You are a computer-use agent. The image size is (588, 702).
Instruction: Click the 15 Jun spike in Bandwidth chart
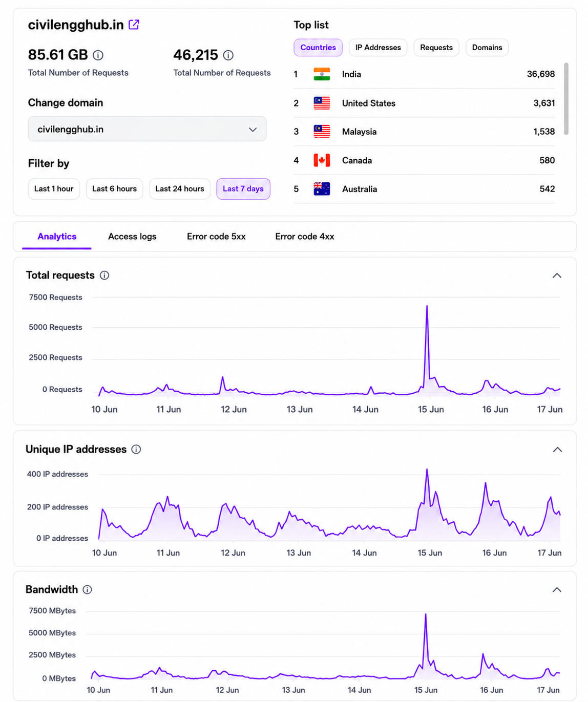pyautogui.click(x=425, y=614)
